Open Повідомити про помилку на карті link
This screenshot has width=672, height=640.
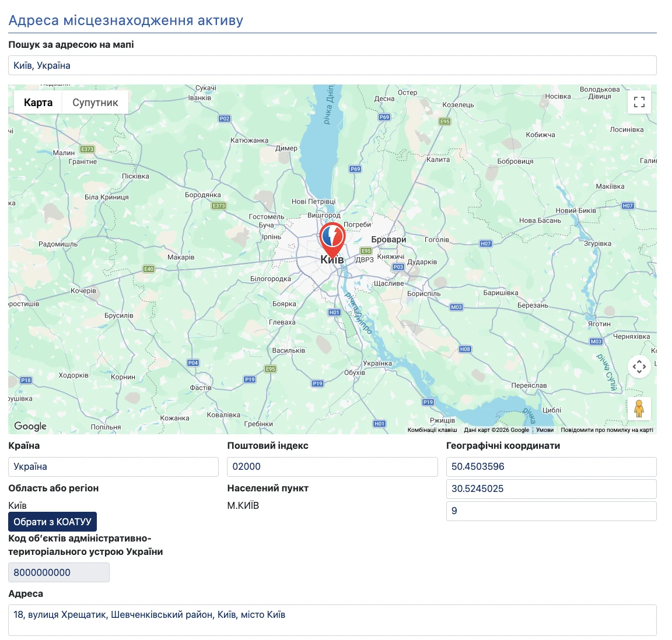point(607,430)
